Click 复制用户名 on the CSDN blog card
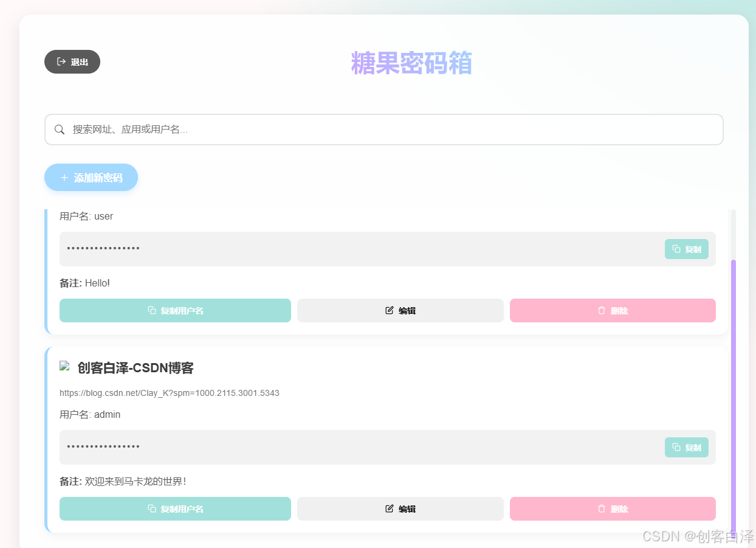 click(x=175, y=508)
